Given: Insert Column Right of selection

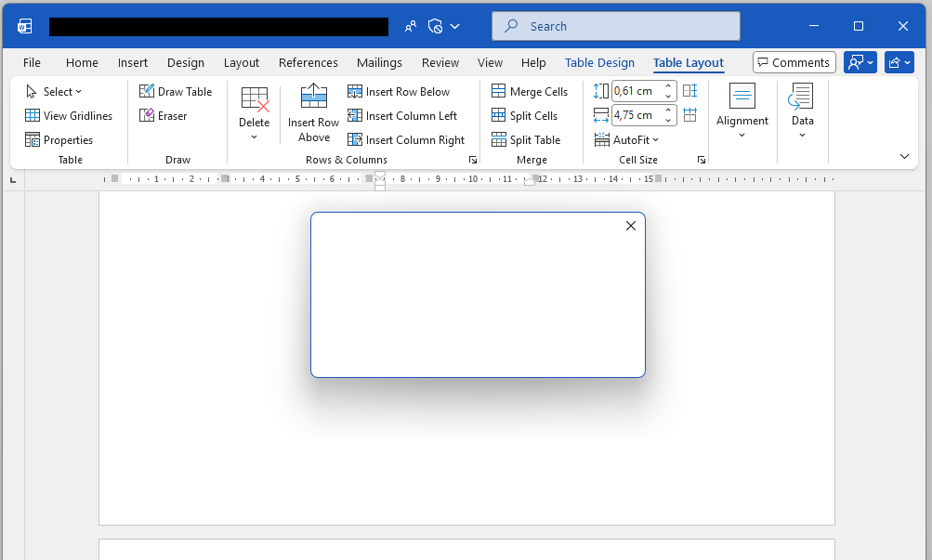Looking at the screenshot, I should 406,140.
